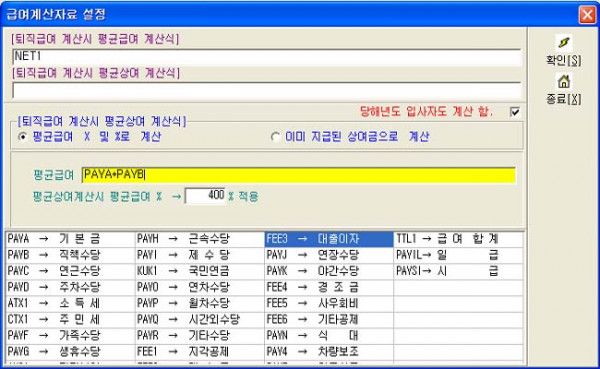
Task: Select TTL1 → 급여합계 row
Action: 458,239
